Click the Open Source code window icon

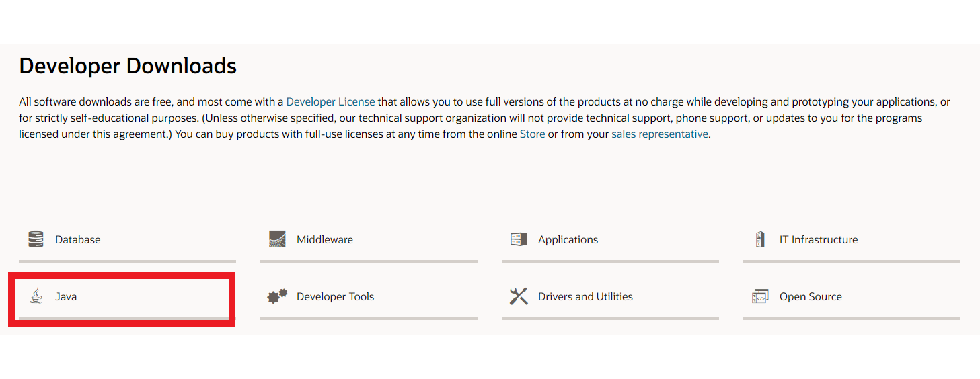(x=760, y=296)
